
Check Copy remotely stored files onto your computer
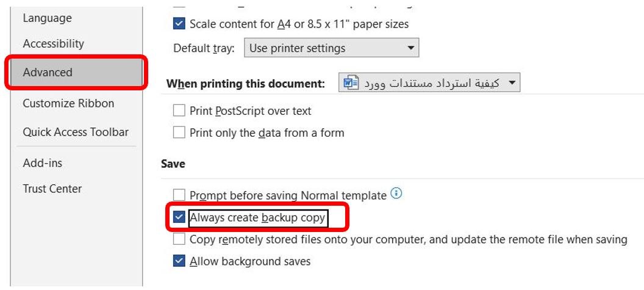tap(179, 239)
